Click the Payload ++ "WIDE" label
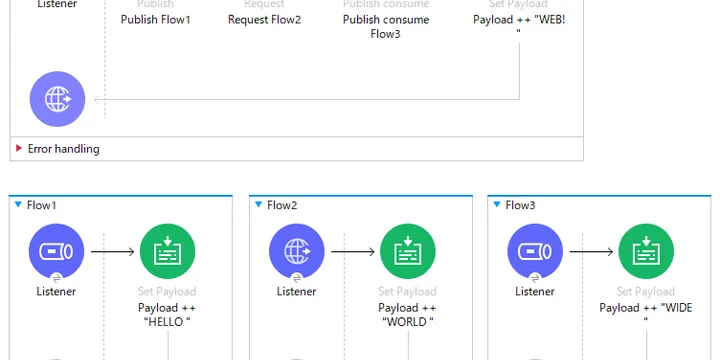 point(646,314)
